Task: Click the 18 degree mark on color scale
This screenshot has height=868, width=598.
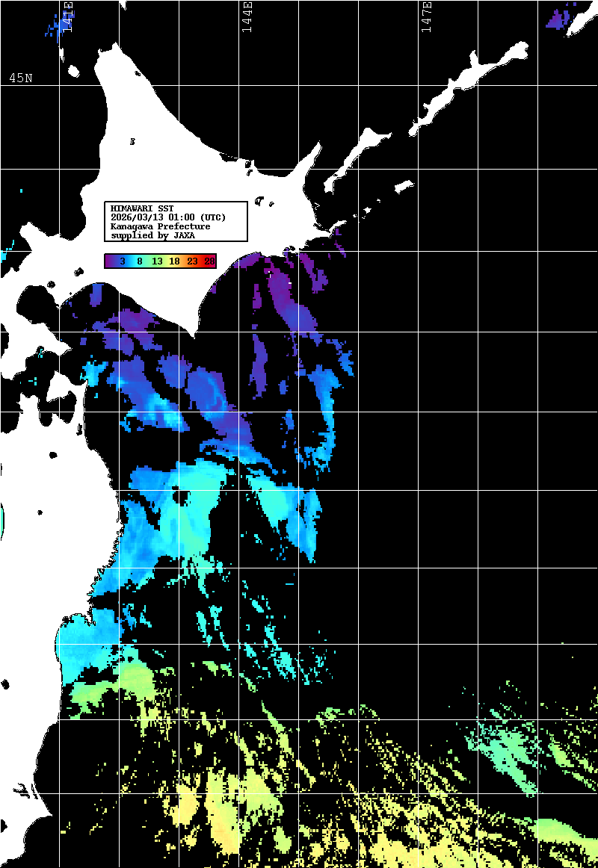Action: tap(174, 261)
